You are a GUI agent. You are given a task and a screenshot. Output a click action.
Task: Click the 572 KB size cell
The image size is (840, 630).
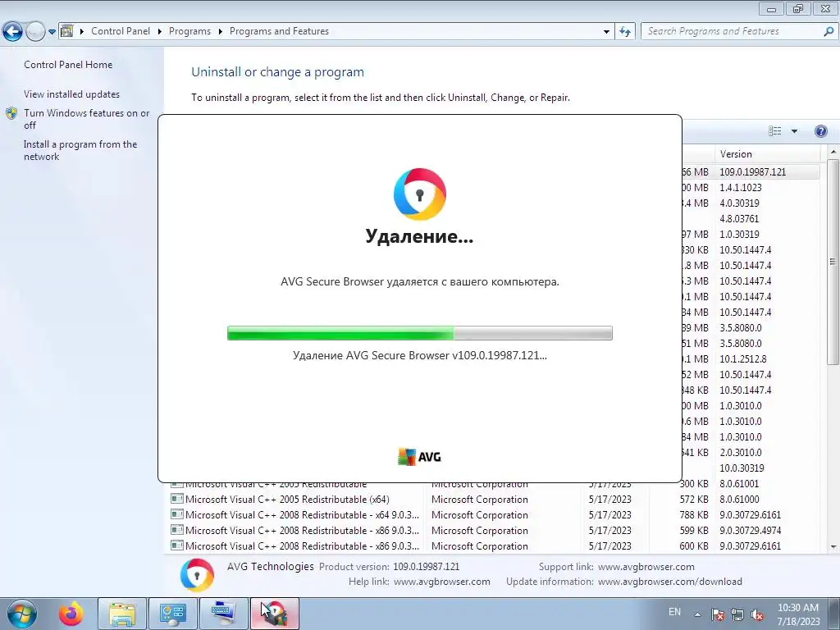(694, 500)
